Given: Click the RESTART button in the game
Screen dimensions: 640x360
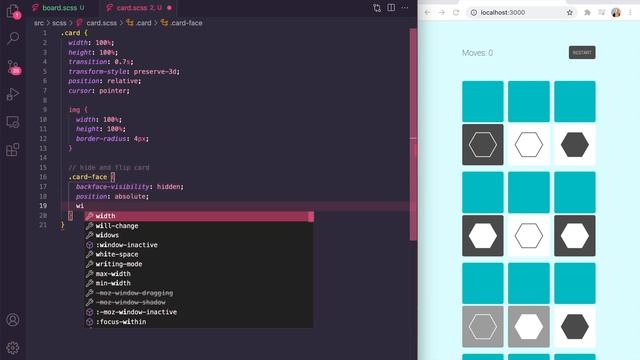Looking at the screenshot, I should point(582,53).
